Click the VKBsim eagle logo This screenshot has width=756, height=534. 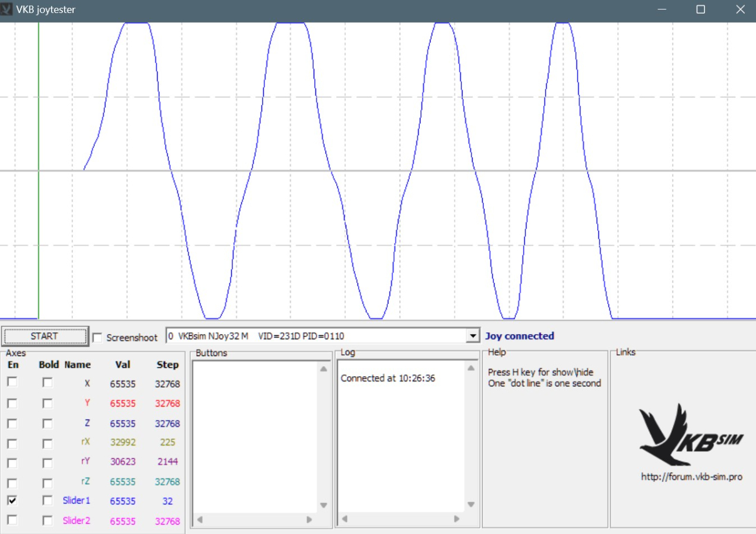(x=683, y=436)
